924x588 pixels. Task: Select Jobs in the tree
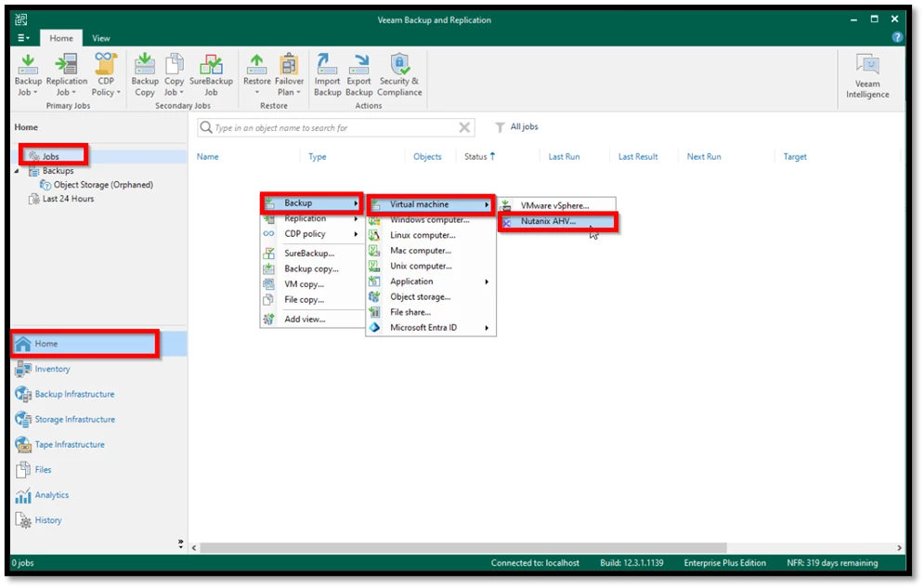tap(50, 156)
